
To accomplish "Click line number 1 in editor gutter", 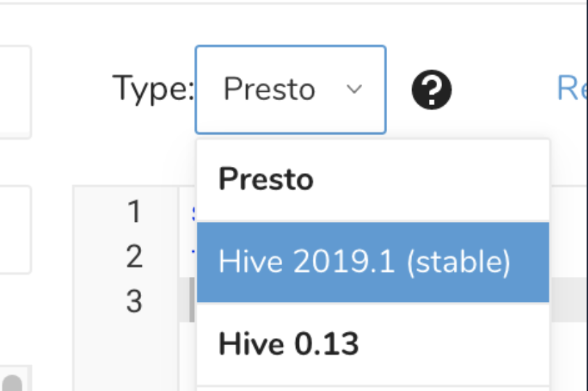I will [134, 212].
